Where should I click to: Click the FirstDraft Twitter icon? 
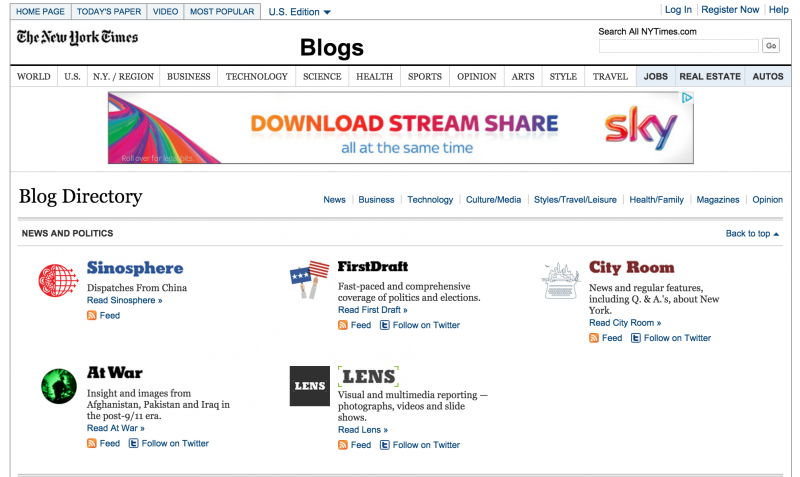(385, 325)
